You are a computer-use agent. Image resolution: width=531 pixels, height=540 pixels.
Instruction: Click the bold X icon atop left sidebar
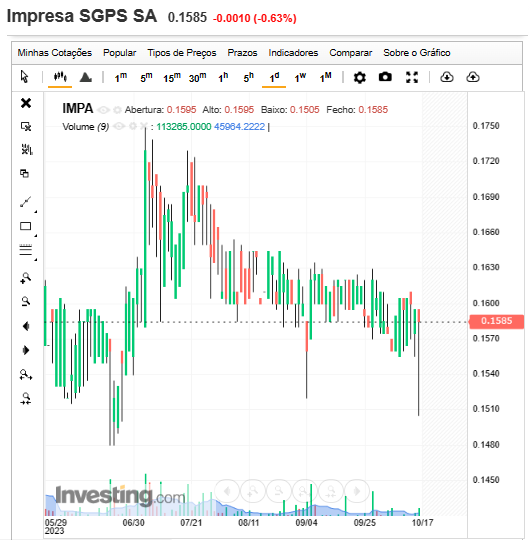(26, 103)
